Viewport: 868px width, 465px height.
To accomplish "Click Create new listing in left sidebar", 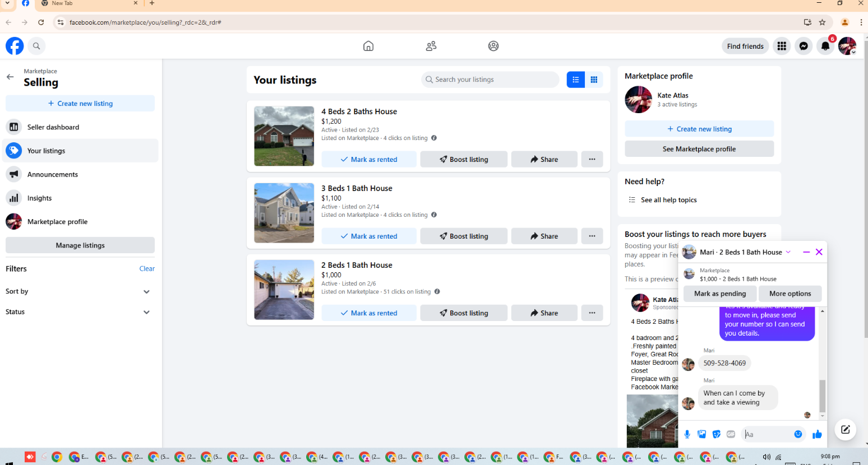I will click(x=80, y=103).
